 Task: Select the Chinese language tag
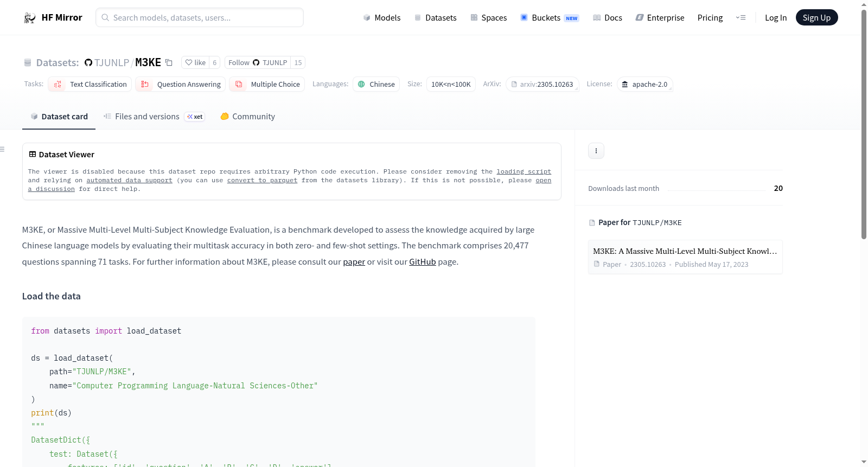[376, 85]
